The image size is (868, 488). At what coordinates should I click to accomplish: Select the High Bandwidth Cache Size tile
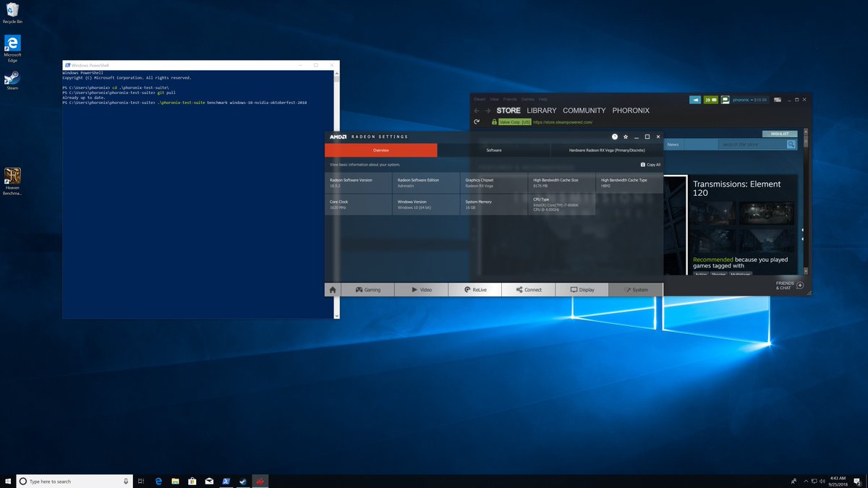point(561,183)
